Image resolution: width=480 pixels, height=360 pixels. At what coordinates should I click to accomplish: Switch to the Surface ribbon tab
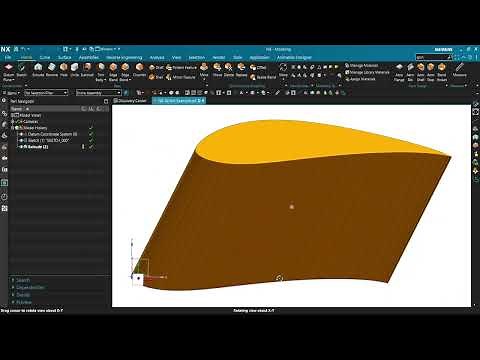point(64,57)
